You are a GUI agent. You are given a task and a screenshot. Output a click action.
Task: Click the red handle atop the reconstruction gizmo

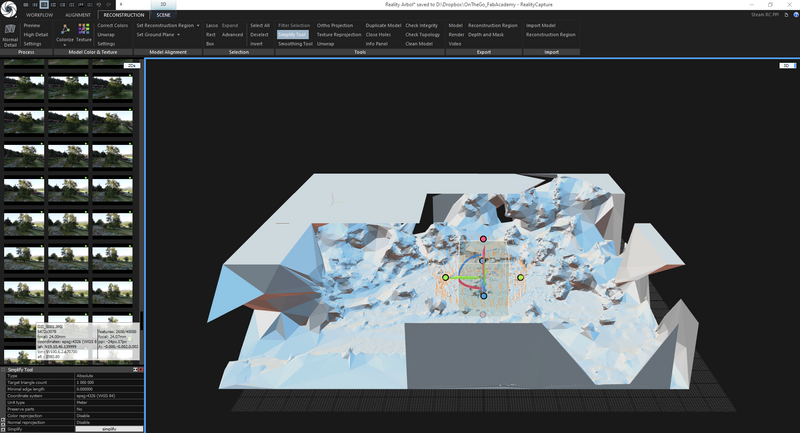coord(483,239)
